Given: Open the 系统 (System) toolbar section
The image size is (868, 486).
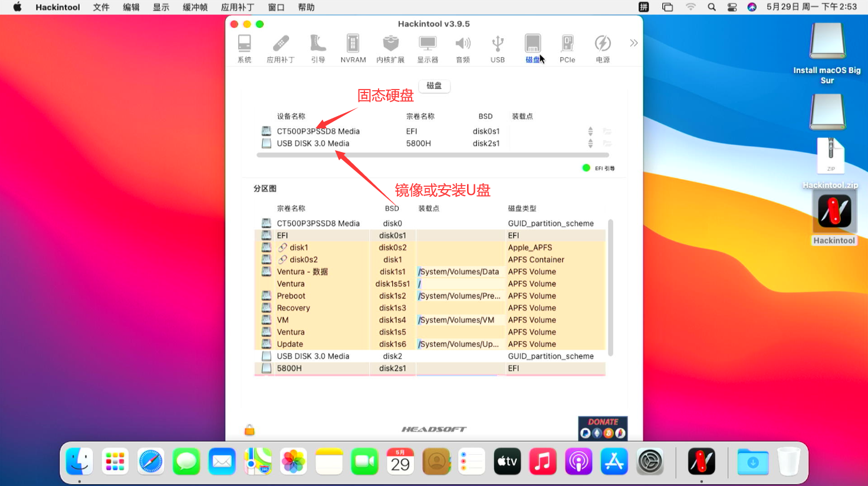Looking at the screenshot, I should (244, 48).
